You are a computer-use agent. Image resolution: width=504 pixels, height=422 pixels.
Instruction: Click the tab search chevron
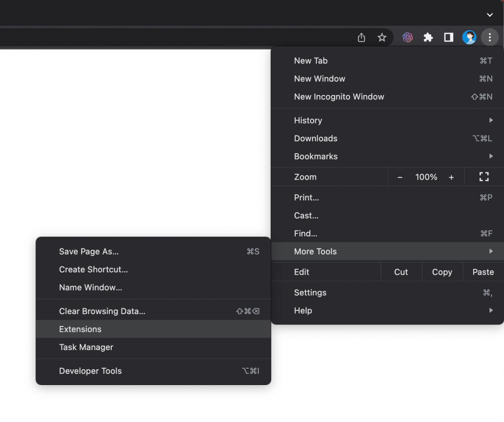[x=489, y=15]
